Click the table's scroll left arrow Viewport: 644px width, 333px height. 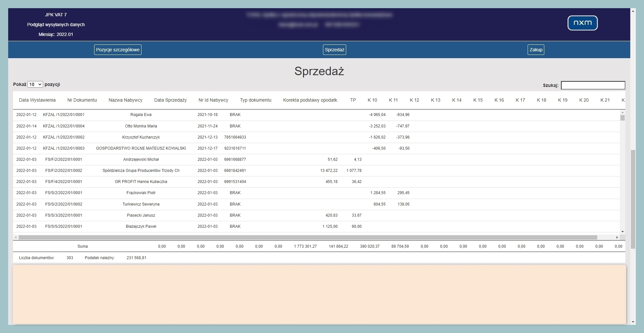(x=16, y=237)
